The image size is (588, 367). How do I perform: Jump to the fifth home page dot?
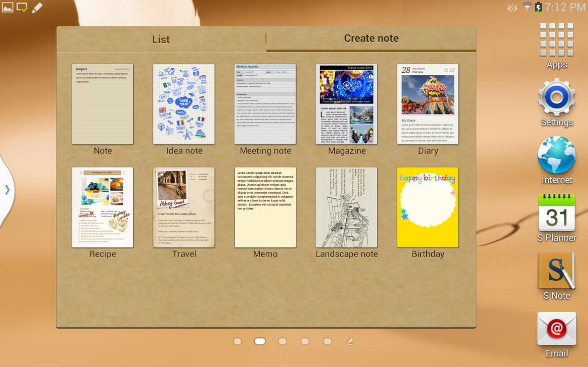(327, 341)
